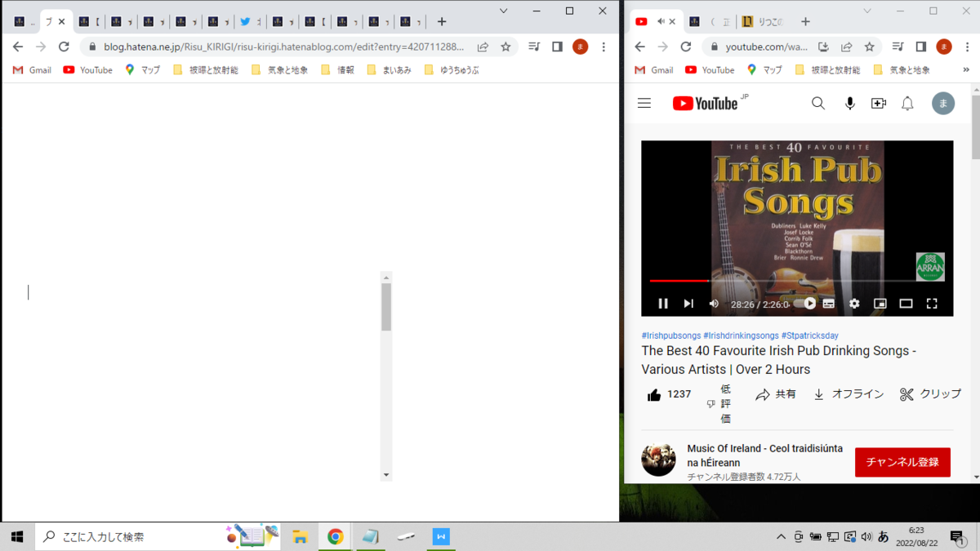
Task: Share the YouTube page from address bar
Action: coord(846,47)
